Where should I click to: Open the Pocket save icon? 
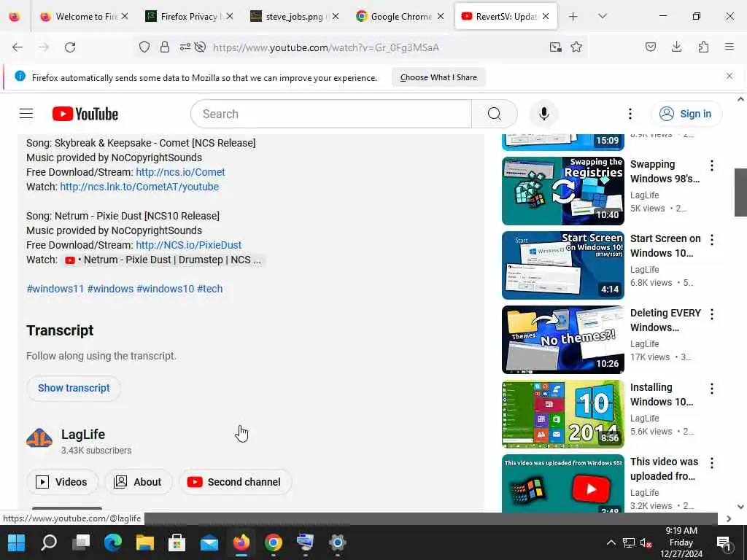tap(650, 47)
